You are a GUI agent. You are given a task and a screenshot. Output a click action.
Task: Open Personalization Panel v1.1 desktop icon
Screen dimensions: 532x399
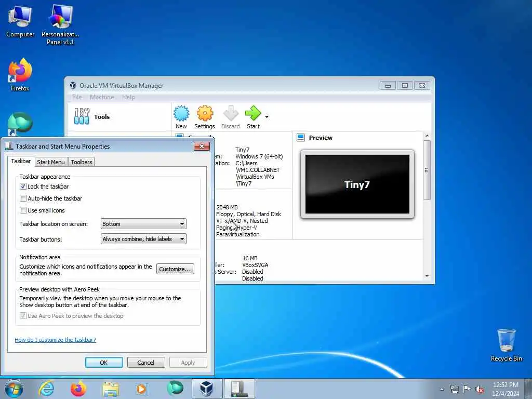(60, 24)
